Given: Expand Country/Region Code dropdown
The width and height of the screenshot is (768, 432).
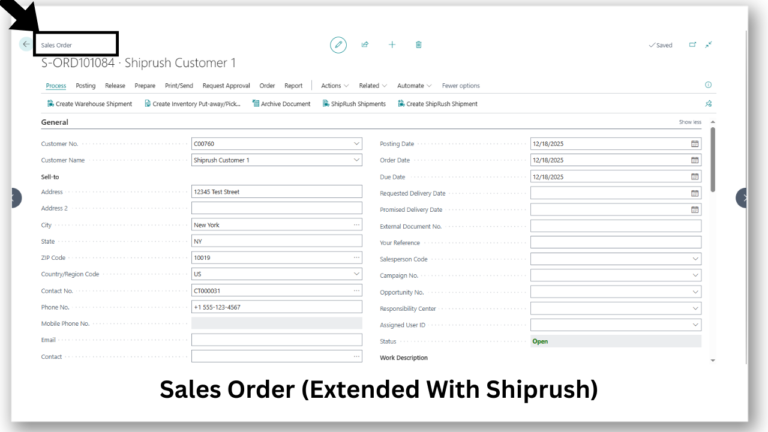Looking at the screenshot, I should 357,274.
